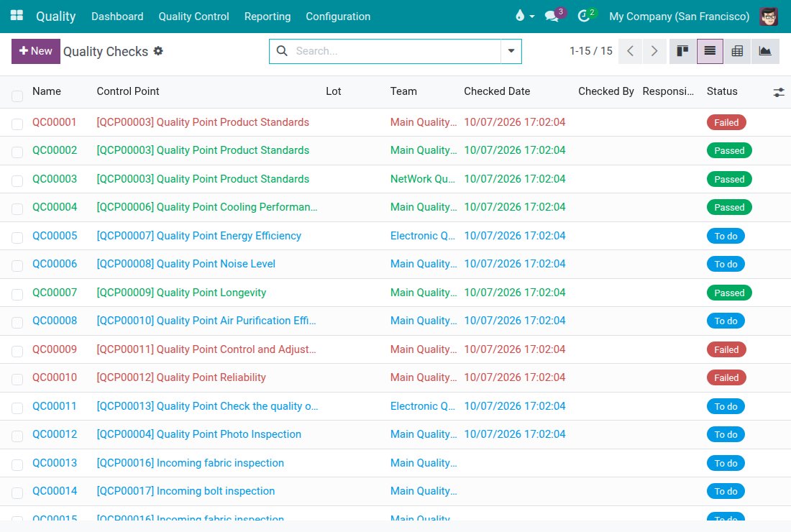Image resolution: width=791 pixels, height=532 pixels.
Task: Open optional column settings sliders icon
Action: click(x=778, y=92)
